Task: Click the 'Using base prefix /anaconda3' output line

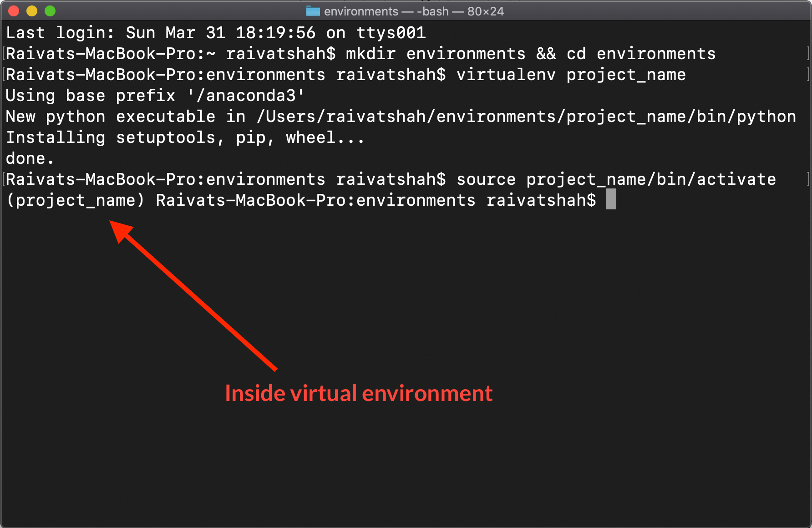Action: 154,95
